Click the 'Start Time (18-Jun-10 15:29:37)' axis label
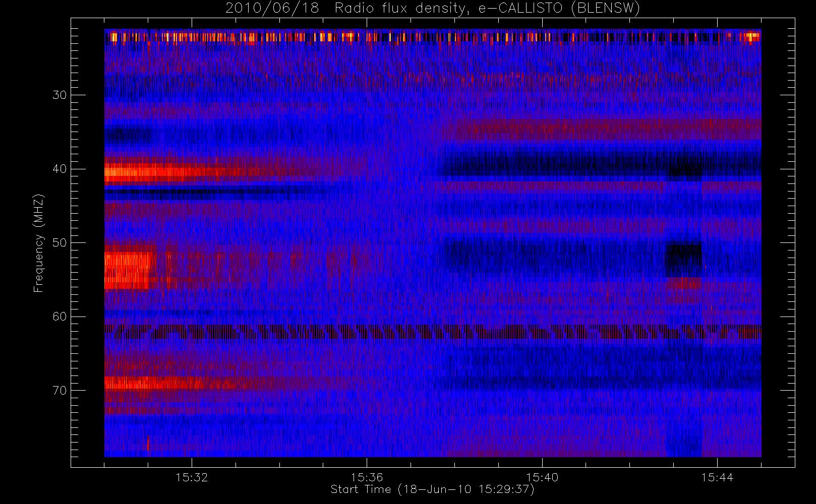 click(432, 489)
